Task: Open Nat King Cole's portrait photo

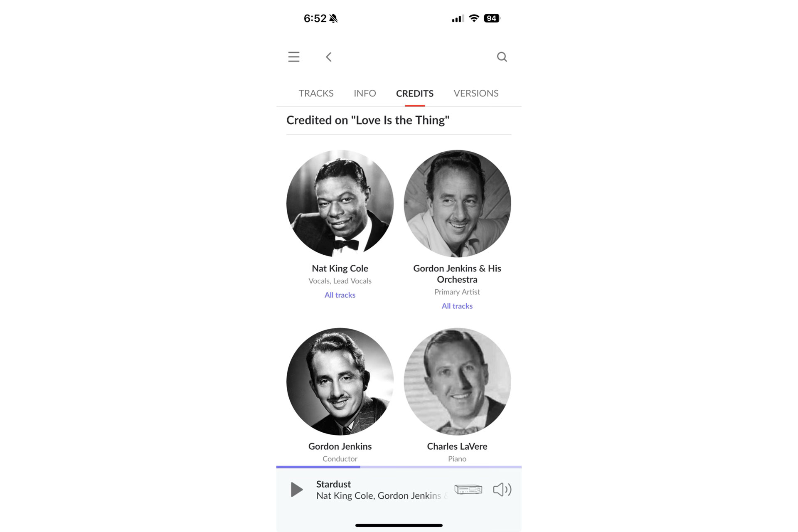Action: [340, 204]
